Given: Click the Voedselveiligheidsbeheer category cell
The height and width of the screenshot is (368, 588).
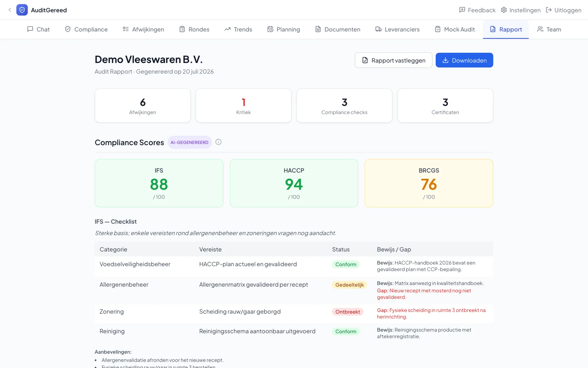Looking at the screenshot, I should [x=135, y=264].
